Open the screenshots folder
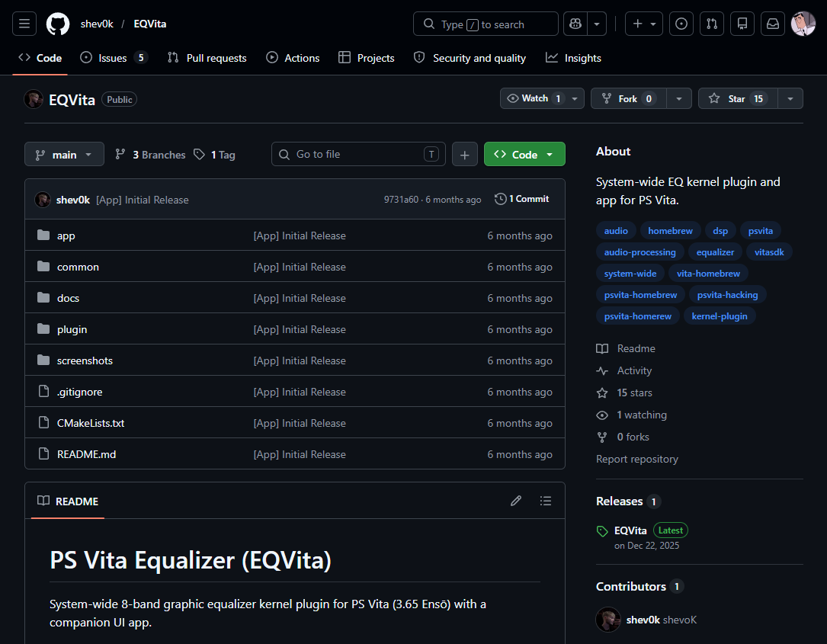827x644 pixels. point(85,360)
